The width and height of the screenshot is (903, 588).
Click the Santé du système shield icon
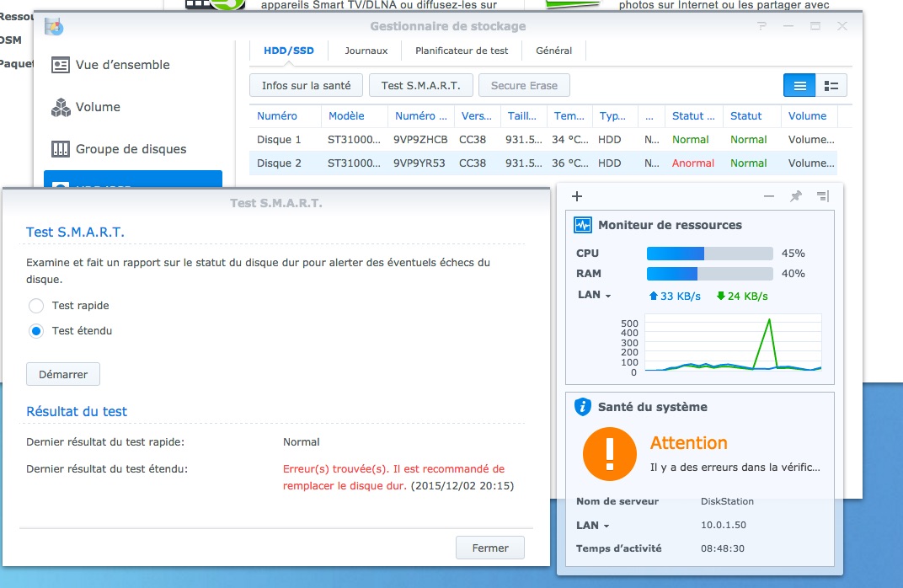pyautogui.click(x=583, y=407)
